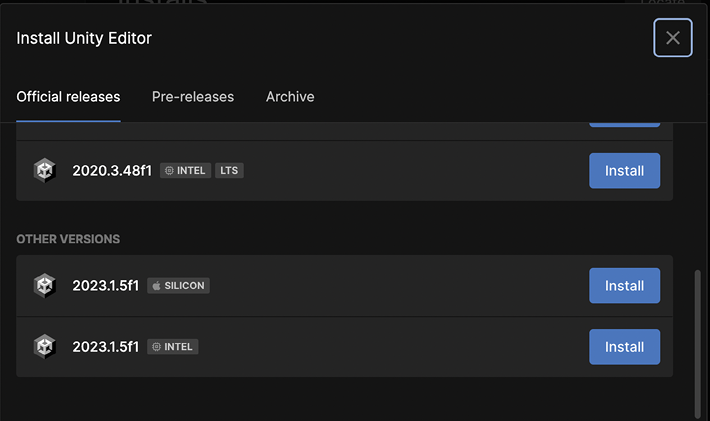Select the 2020.3.48f1 version label
710x421 pixels.
tap(112, 171)
